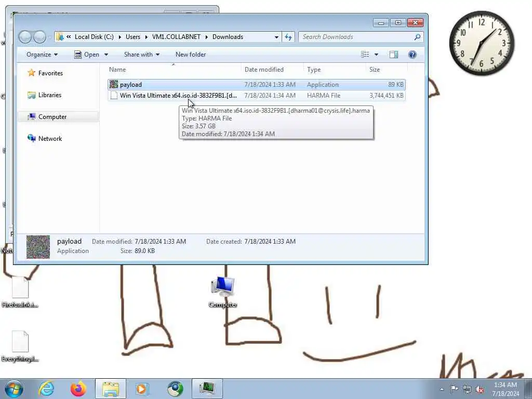
Task: Open the Share with menu
Action: click(x=142, y=55)
